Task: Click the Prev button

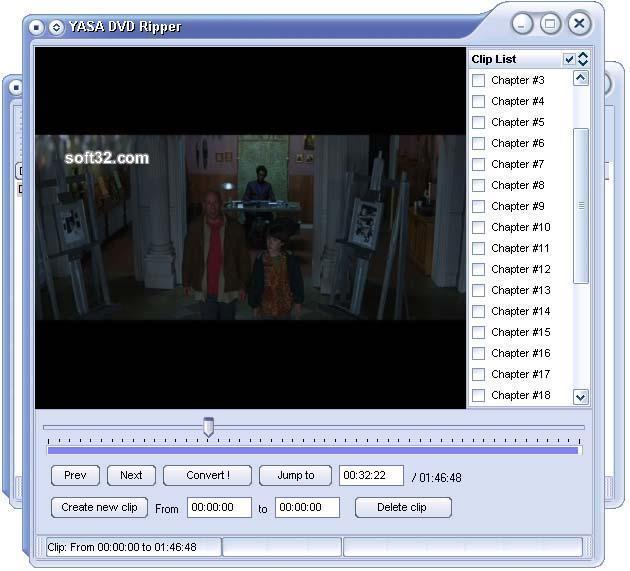Action: click(75, 475)
